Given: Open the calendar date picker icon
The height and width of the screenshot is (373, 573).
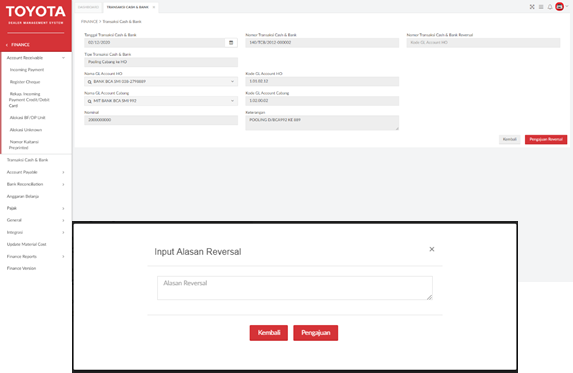Looking at the screenshot, I should (231, 43).
